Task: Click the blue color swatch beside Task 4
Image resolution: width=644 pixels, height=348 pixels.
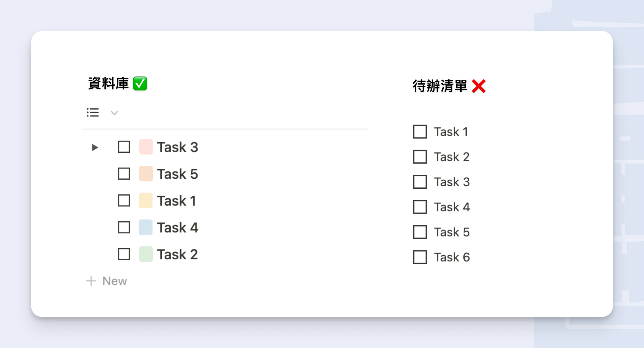Action: [146, 227]
